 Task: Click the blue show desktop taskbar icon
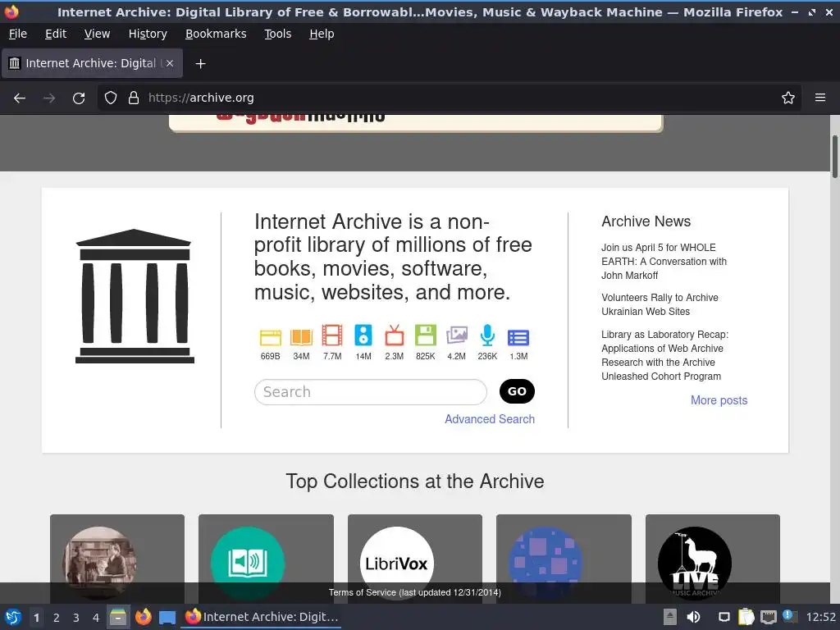[x=167, y=618]
